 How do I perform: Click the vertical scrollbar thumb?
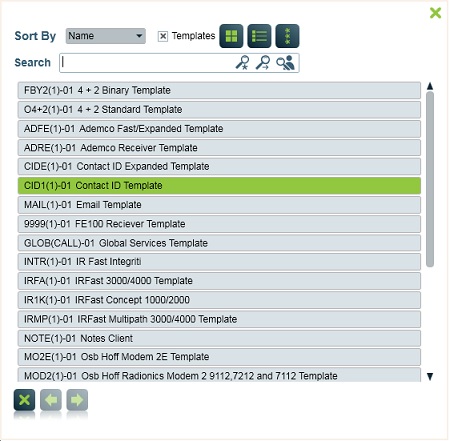coord(430,179)
